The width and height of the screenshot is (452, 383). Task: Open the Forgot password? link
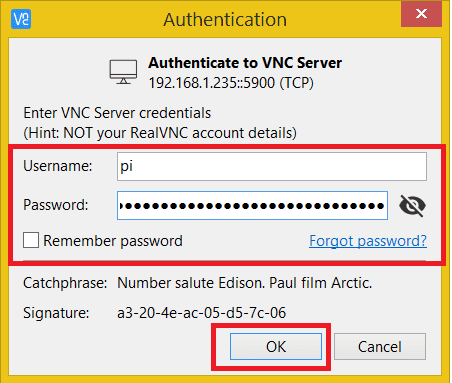pyautogui.click(x=368, y=241)
